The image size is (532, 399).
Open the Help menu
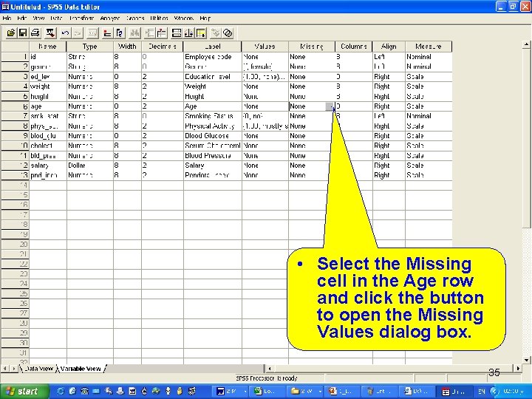tap(205, 18)
